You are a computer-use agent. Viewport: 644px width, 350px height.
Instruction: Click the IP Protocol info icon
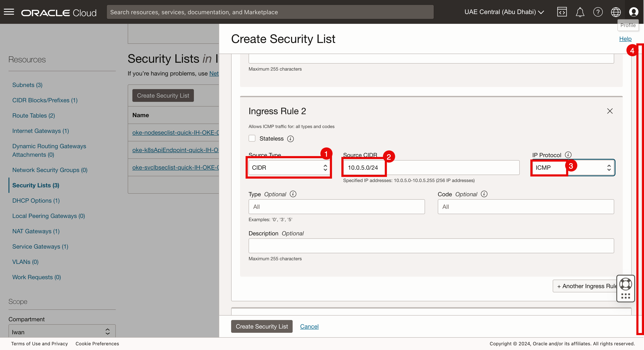click(x=568, y=155)
